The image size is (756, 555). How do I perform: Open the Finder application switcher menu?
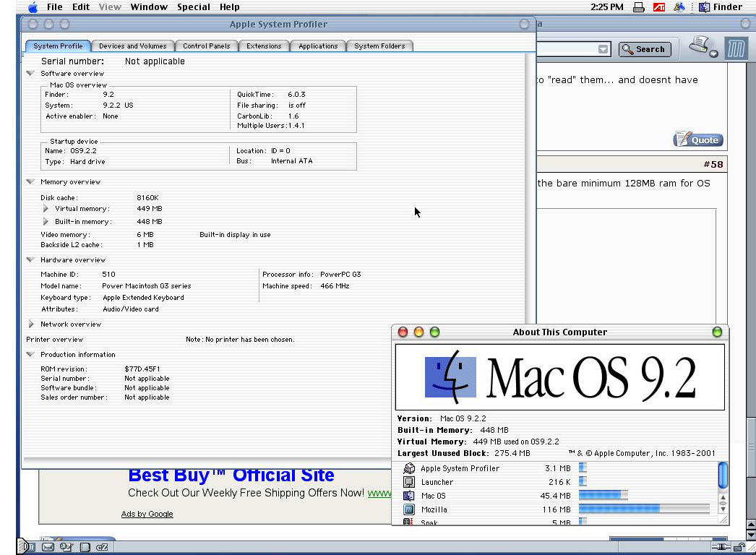[x=721, y=7]
